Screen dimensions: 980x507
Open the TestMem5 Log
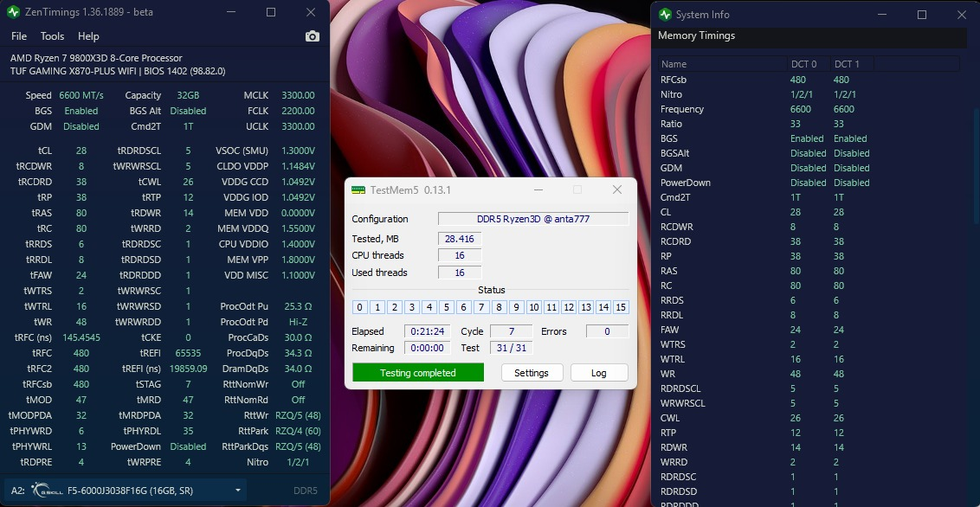click(x=599, y=373)
